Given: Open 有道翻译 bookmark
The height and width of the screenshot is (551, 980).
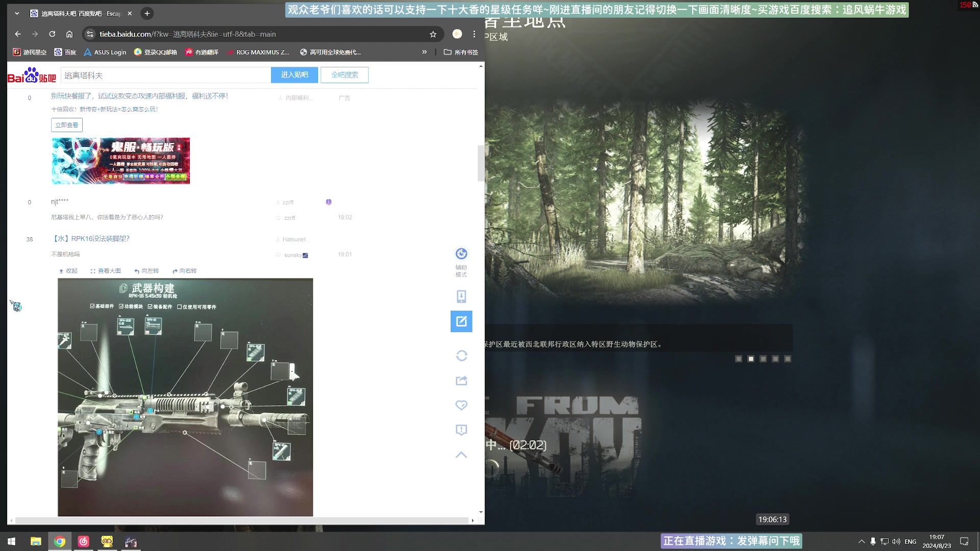Looking at the screenshot, I should (202, 52).
